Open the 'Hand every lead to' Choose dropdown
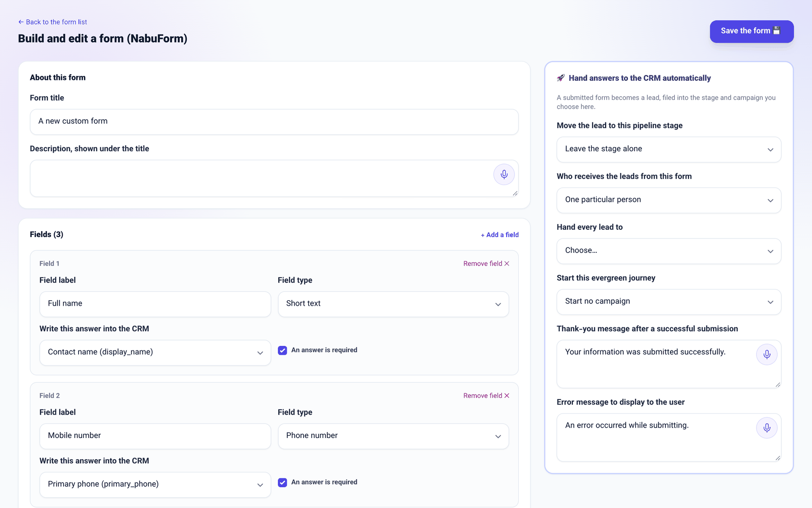This screenshot has width=812, height=508. [x=669, y=251]
